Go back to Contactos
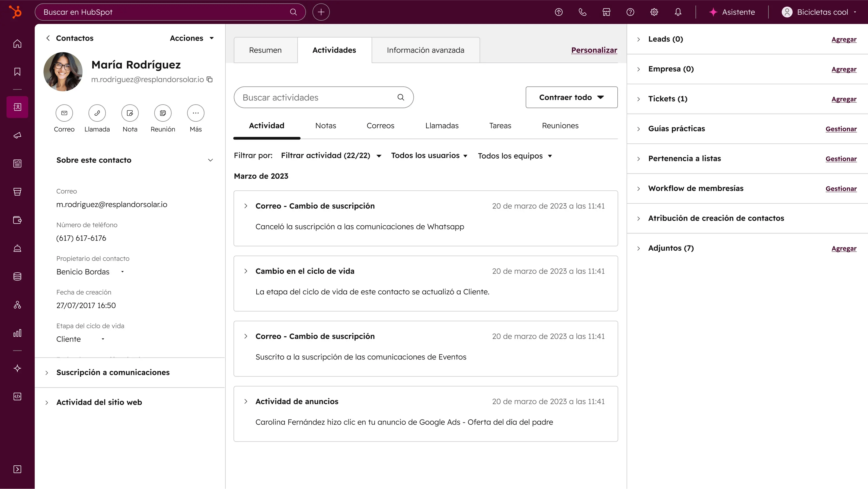The image size is (868, 489). (x=70, y=38)
